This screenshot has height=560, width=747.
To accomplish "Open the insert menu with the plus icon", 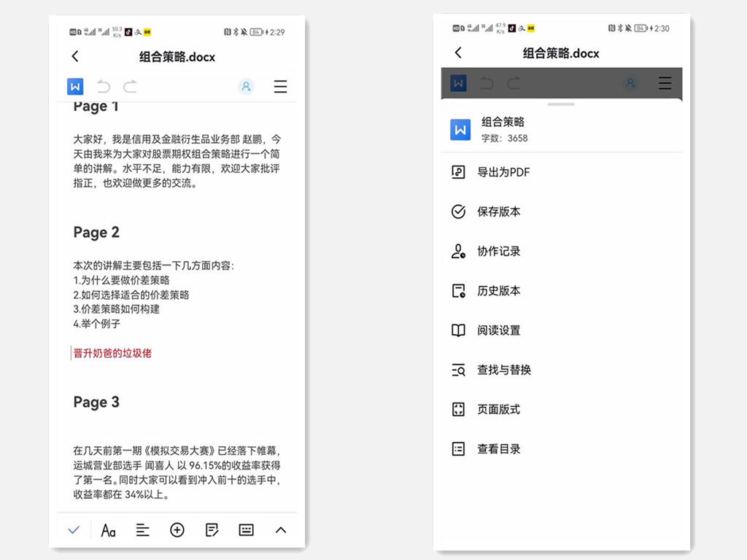I will (177, 530).
